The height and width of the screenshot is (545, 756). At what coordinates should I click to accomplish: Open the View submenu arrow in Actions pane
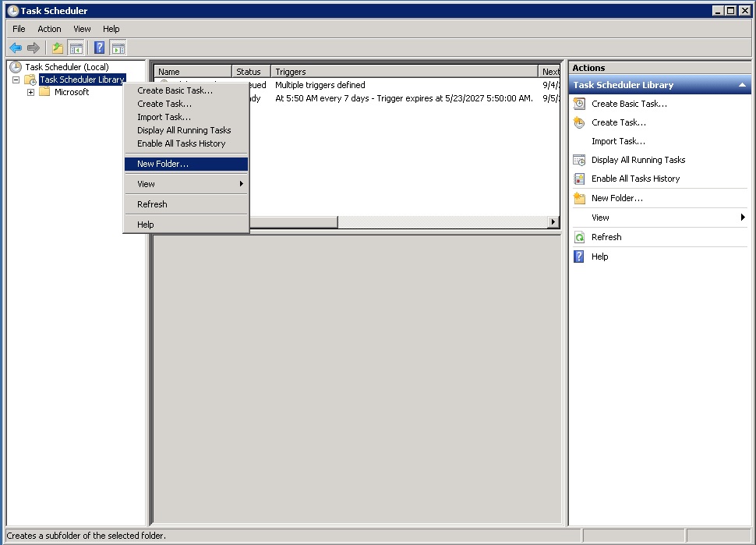click(743, 218)
